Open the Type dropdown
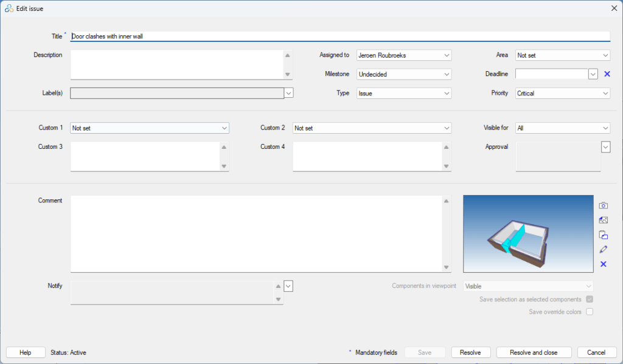 pyautogui.click(x=404, y=94)
